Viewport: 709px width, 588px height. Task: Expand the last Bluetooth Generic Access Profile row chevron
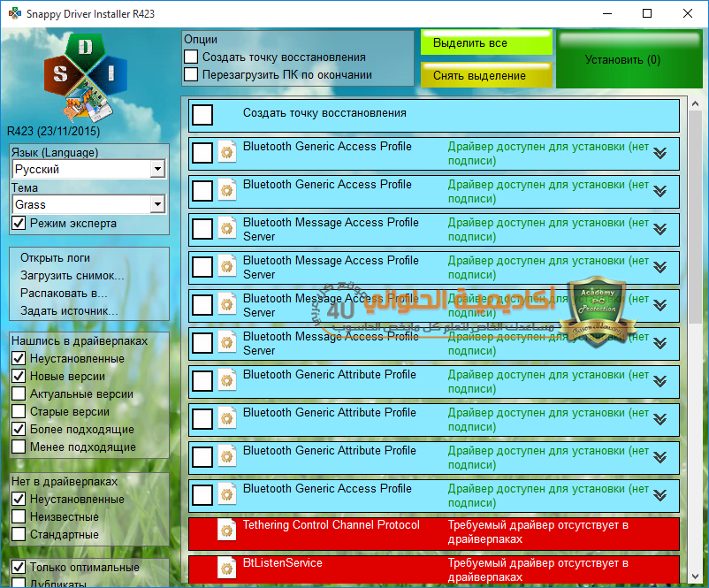pyautogui.click(x=660, y=495)
